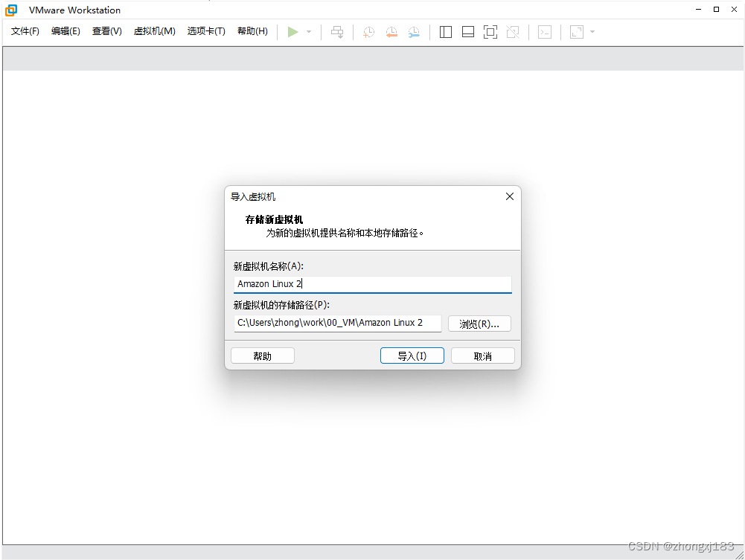The image size is (745, 560).
Task: Click stretch guest display icon
Action: tap(576, 32)
